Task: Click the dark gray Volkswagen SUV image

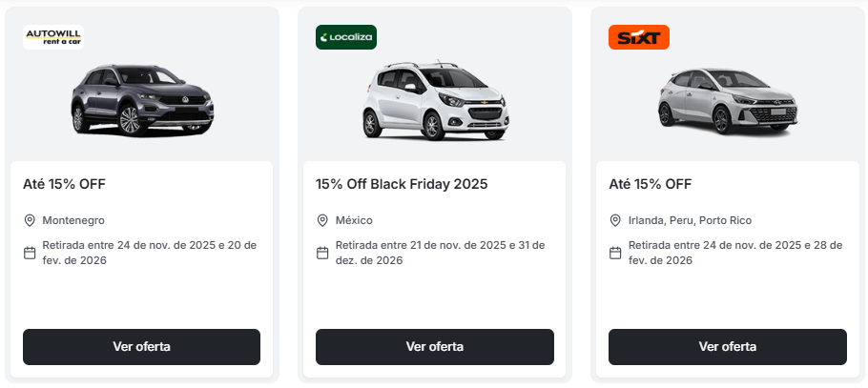Action: 142,100
